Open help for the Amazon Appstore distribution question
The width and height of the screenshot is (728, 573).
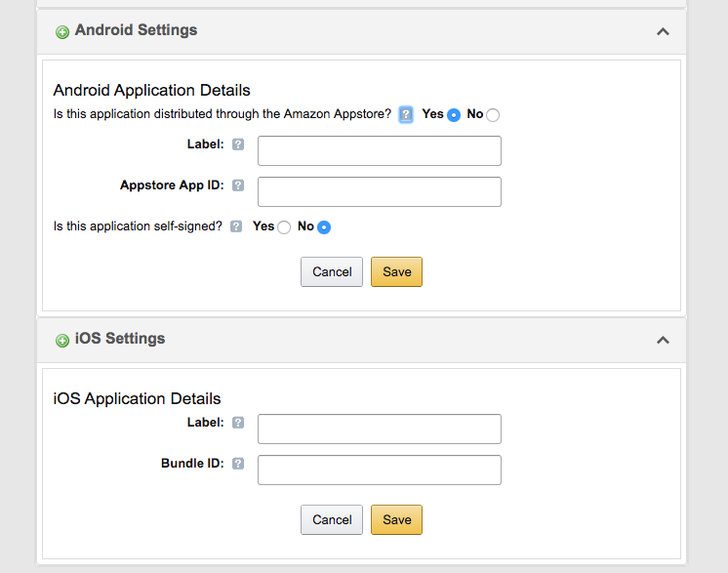click(x=406, y=114)
